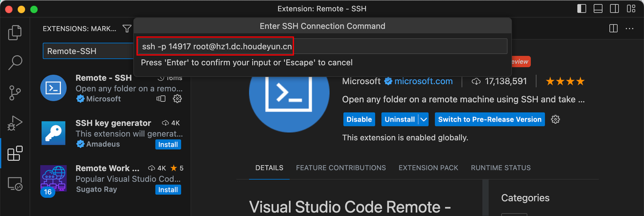Open microsoft.com publisher link
644x216 pixels.
coord(424,81)
